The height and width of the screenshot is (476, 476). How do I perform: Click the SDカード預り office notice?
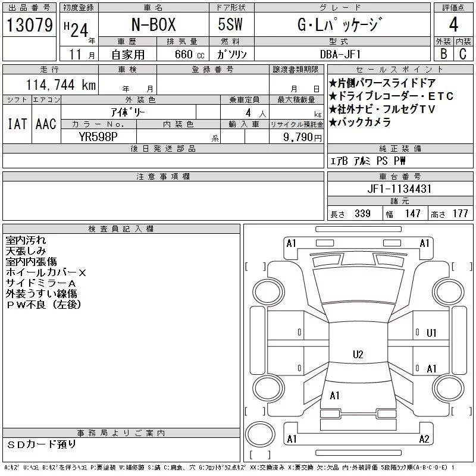[41, 444]
